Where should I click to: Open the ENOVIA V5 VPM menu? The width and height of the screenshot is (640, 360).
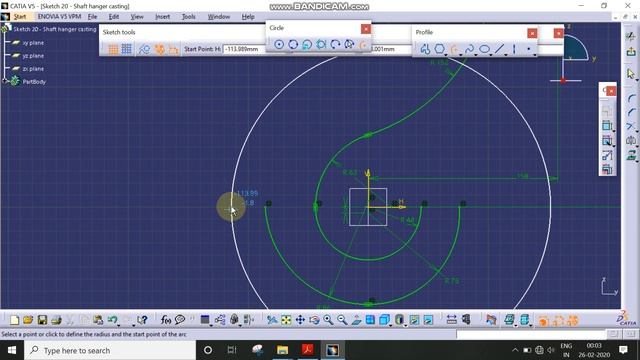(59, 17)
